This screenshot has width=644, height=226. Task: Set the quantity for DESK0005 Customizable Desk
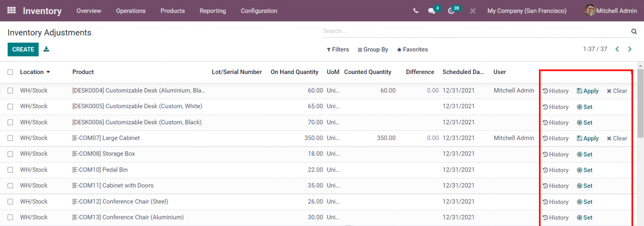tap(585, 107)
